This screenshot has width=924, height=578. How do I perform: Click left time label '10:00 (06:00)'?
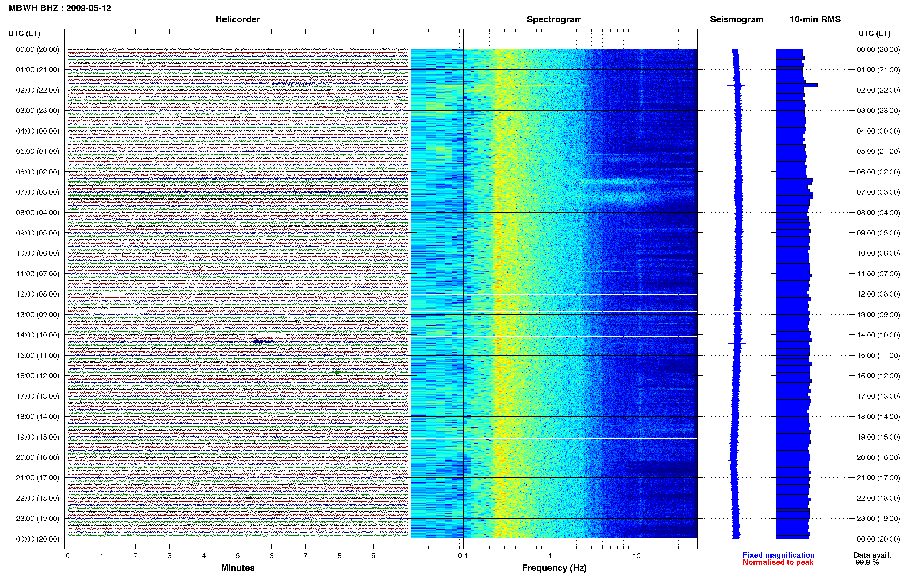38,253
